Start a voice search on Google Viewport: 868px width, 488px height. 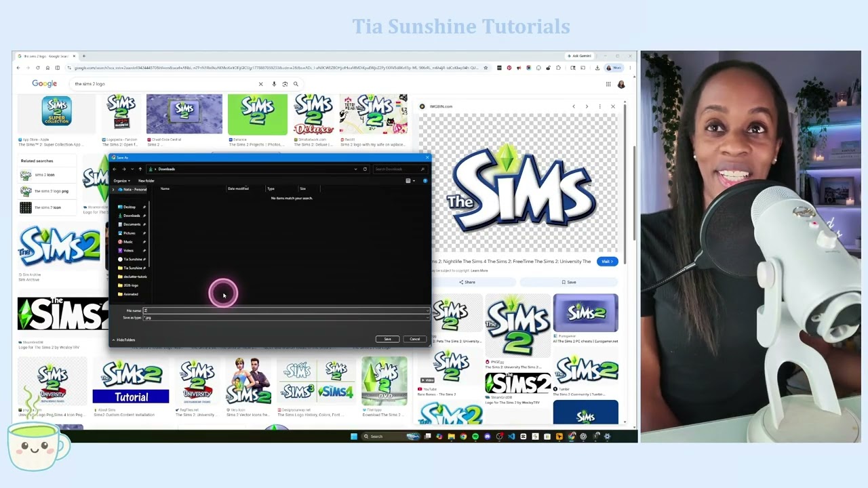(274, 84)
